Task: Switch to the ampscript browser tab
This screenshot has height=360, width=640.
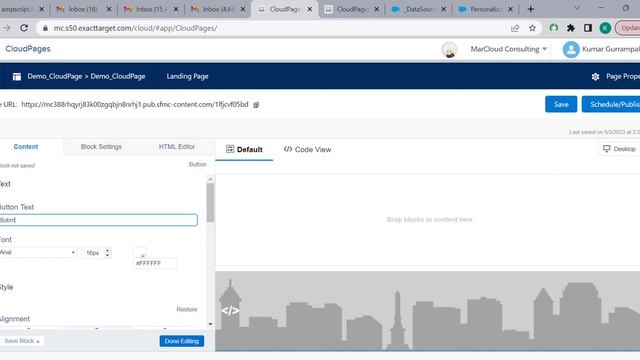Action: (18, 9)
